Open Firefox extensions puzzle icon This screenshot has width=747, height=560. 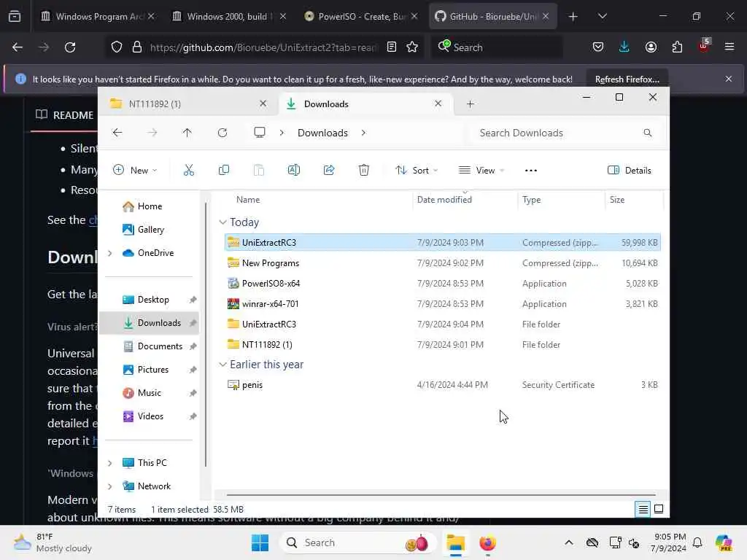pos(677,47)
